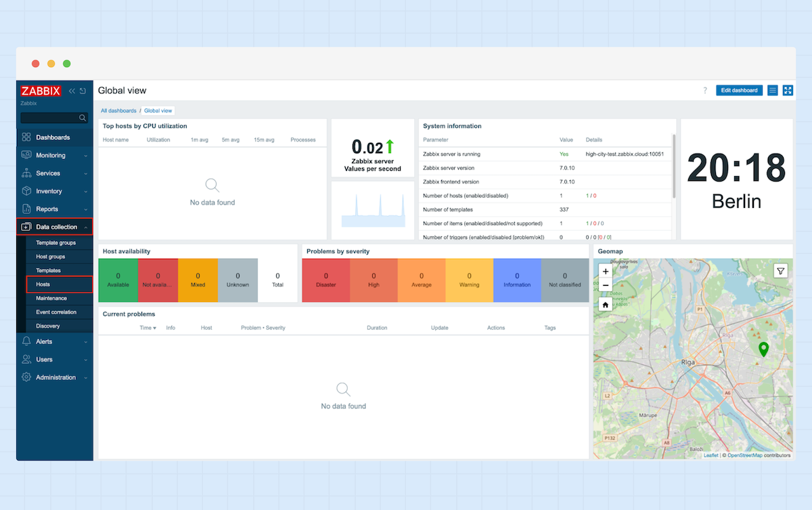Click the Edit dashboard button

[739, 90]
